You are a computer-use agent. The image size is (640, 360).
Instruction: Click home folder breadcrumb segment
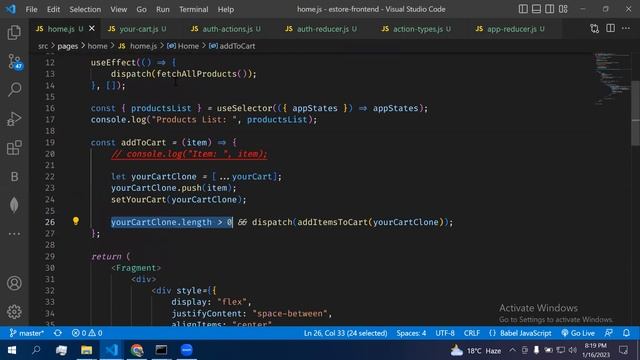[x=98, y=46]
